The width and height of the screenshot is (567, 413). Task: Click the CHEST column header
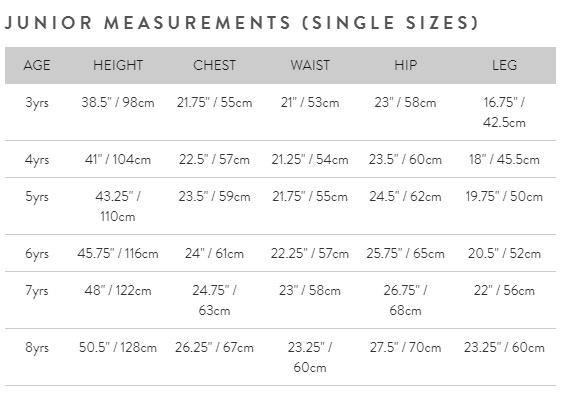(214, 65)
